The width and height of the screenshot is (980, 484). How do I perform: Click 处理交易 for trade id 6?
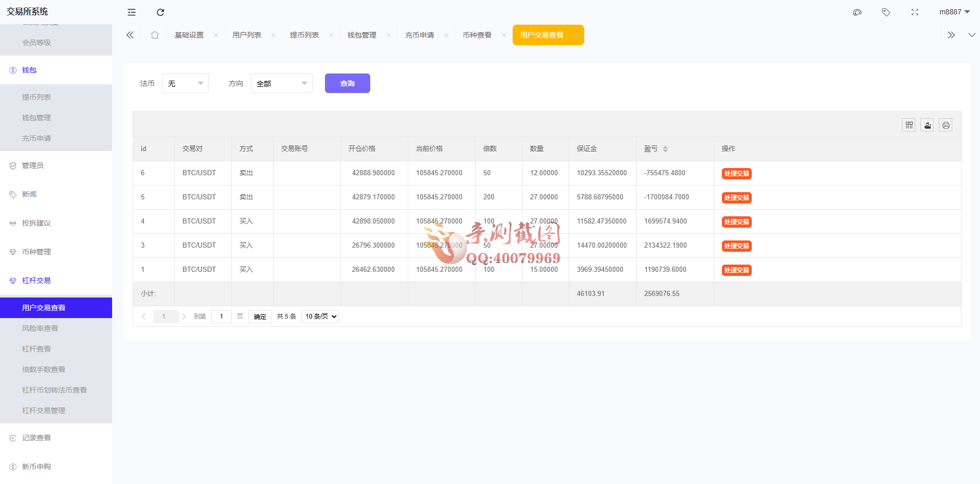click(736, 174)
